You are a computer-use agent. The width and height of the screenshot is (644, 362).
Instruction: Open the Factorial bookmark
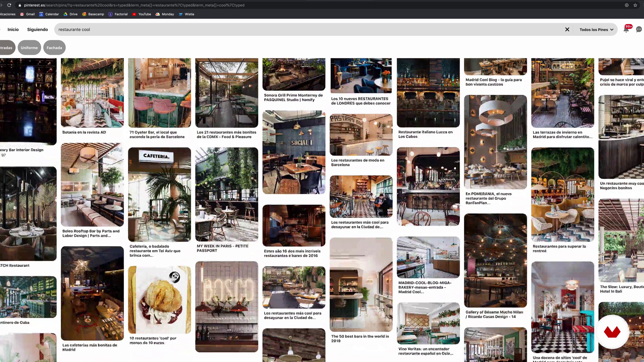[118, 14]
